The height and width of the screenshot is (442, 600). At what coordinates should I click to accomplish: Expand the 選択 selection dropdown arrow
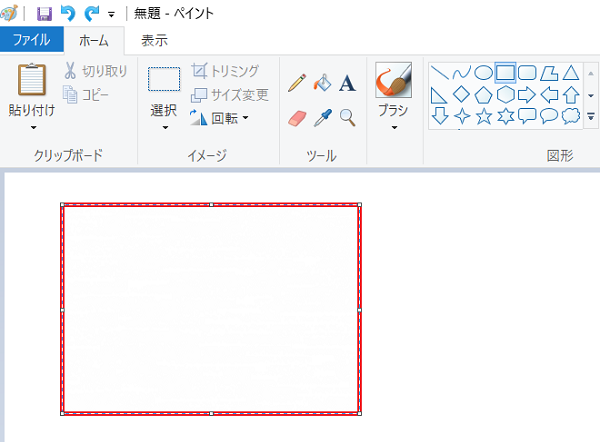point(165,127)
